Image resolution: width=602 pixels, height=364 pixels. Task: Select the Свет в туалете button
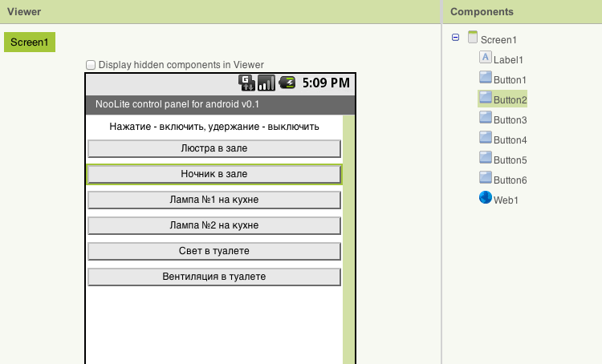pyautogui.click(x=214, y=251)
